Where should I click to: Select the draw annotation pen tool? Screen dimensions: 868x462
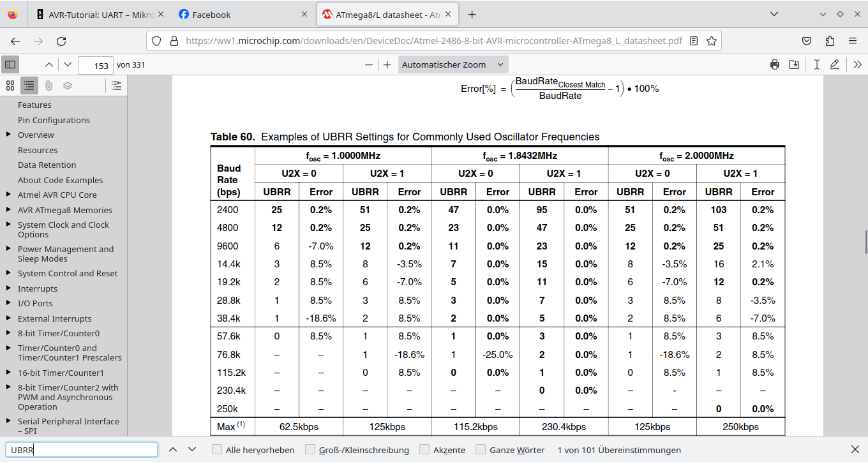tap(834, 64)
